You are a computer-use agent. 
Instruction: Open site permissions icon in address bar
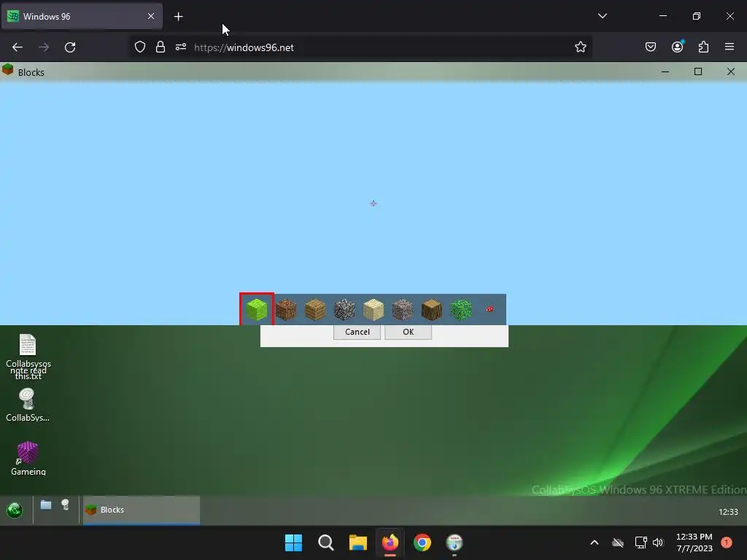[x=181, y=47]
